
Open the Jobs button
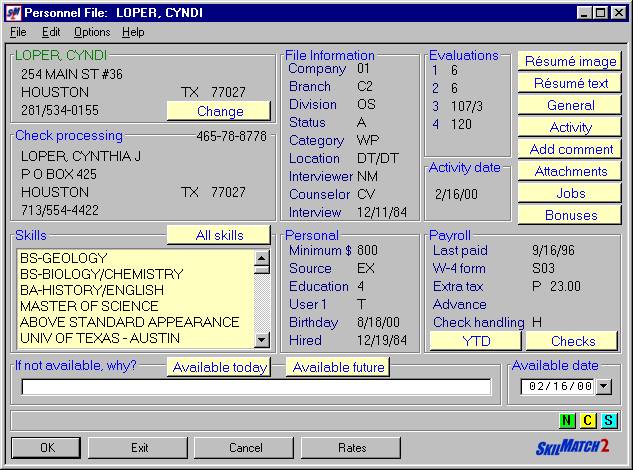pos(570,193)
